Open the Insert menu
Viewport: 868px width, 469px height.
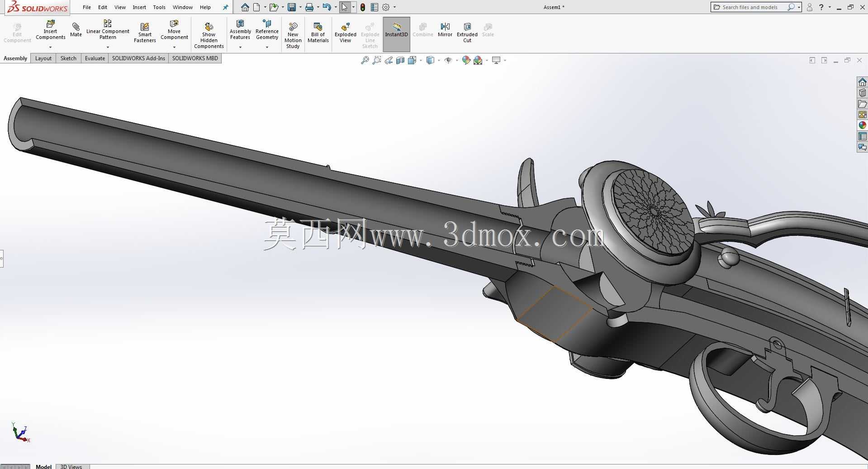tap(139, 7)
